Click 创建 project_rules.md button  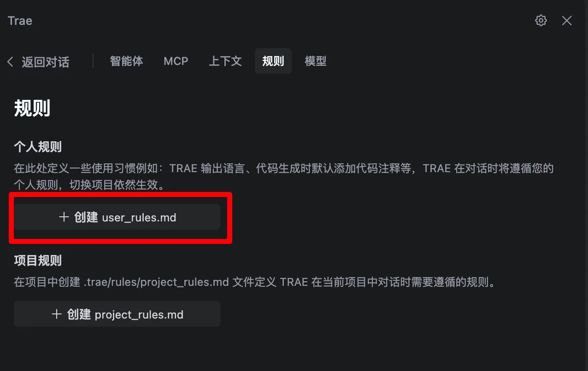click(117, 314)
